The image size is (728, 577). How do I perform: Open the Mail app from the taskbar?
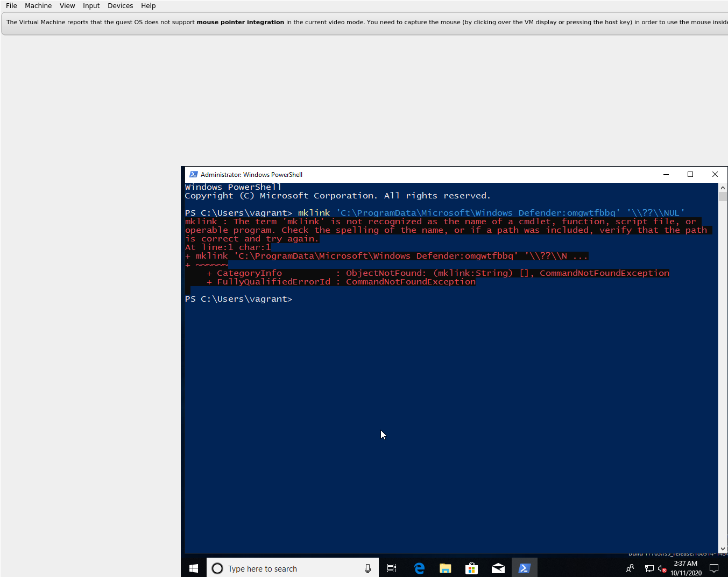pos(498,568)
